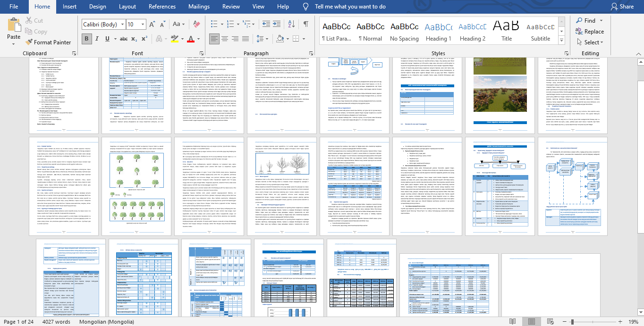Open the font size dropdown
644x326 pixels.
point(143,25)
